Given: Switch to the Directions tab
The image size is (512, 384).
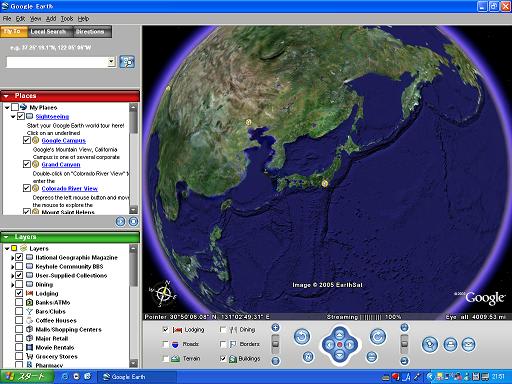Looking at the screenshot, I should click(x=92, y=32).
